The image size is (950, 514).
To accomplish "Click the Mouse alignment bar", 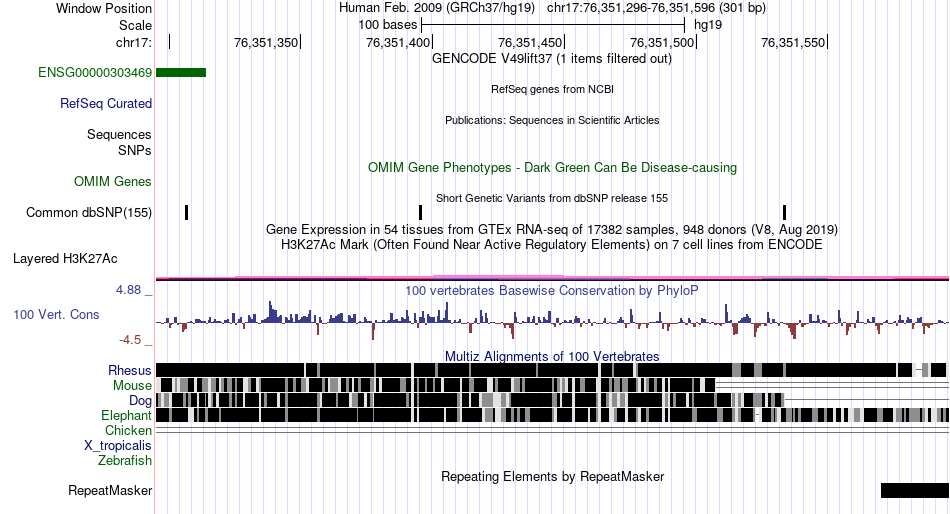I will (x=436, y=385).
